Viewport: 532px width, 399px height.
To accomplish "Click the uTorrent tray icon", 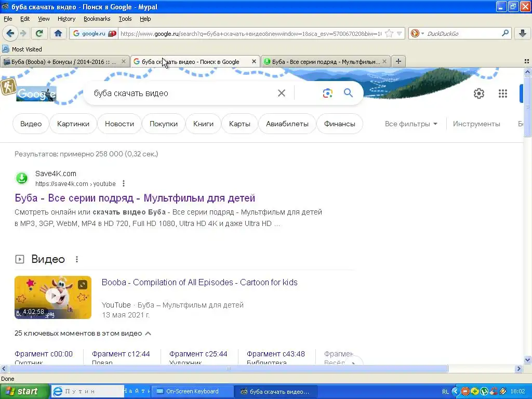I will point(484,391).
